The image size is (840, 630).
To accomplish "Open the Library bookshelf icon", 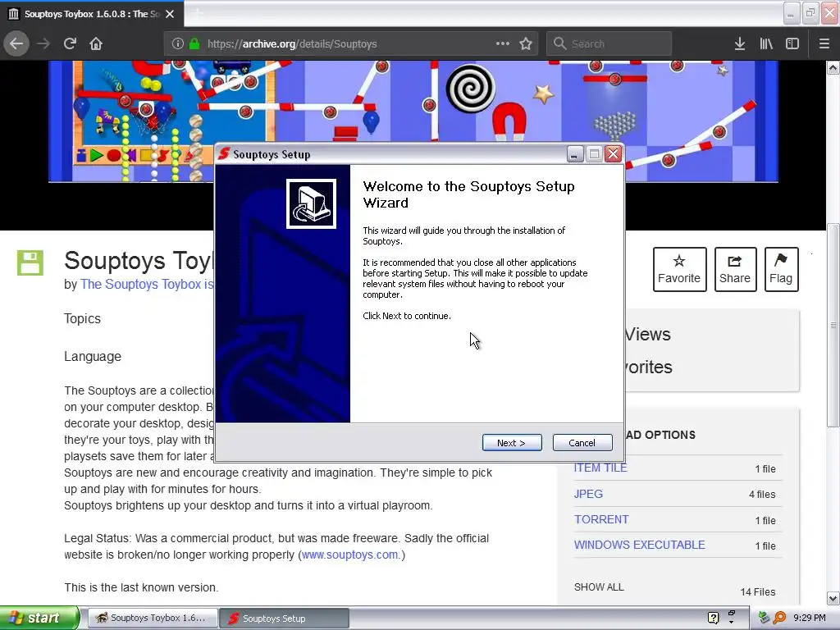I will click(x=766, y=43).
